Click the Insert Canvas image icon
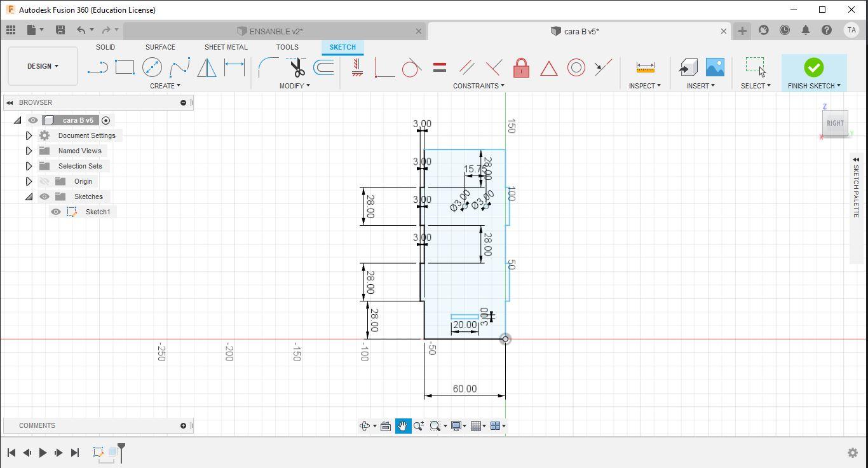Screen dimensions: 868x468 click(715, 67)
